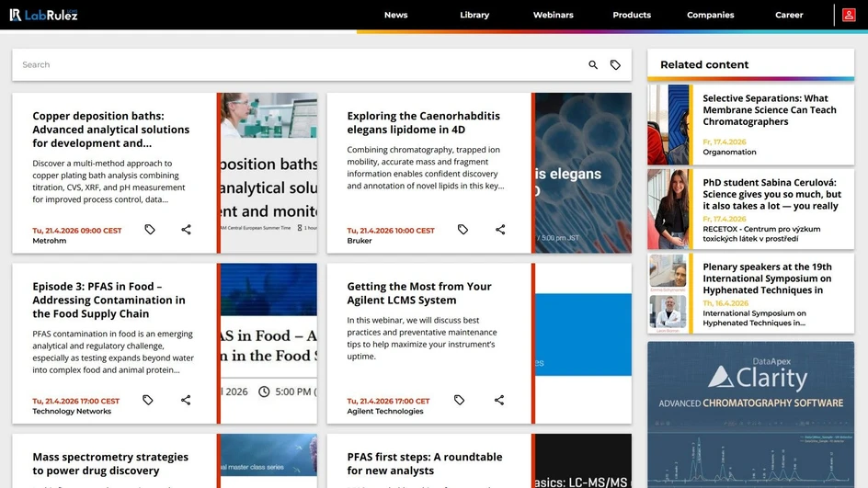
Task: Click Technology Networks company name
Action: (72, 411)
